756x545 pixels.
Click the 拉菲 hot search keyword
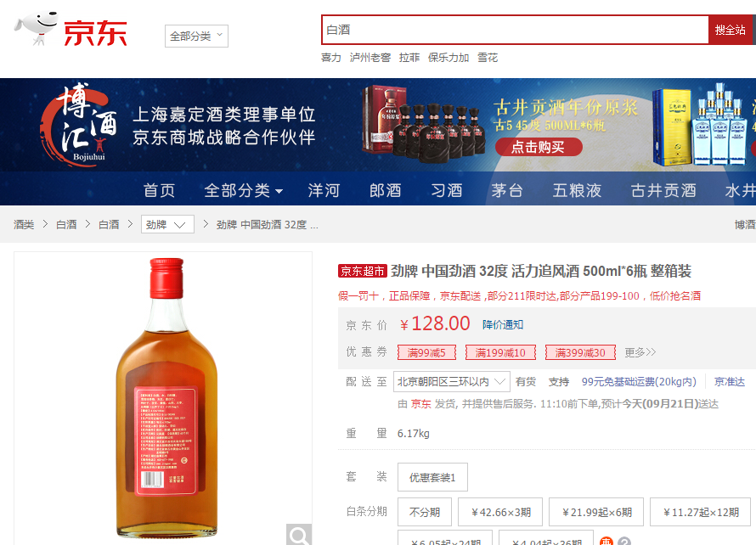pos(409,58)
